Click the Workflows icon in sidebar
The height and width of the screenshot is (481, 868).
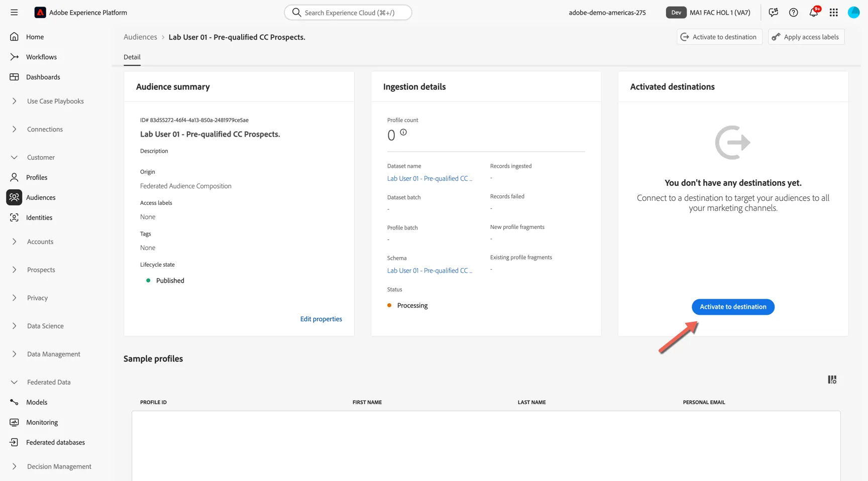(14, 57)
